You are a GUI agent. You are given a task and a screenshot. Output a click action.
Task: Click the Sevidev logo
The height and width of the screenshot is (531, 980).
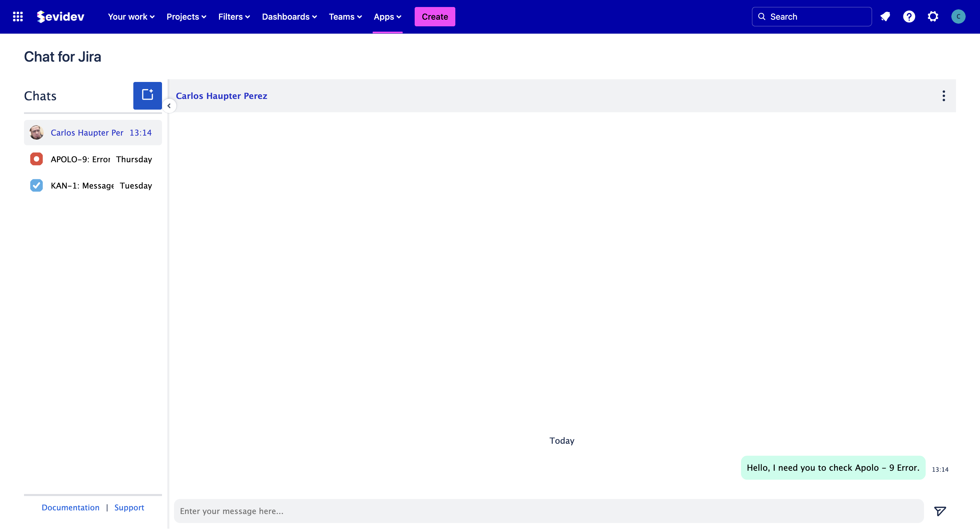point(60,17)
